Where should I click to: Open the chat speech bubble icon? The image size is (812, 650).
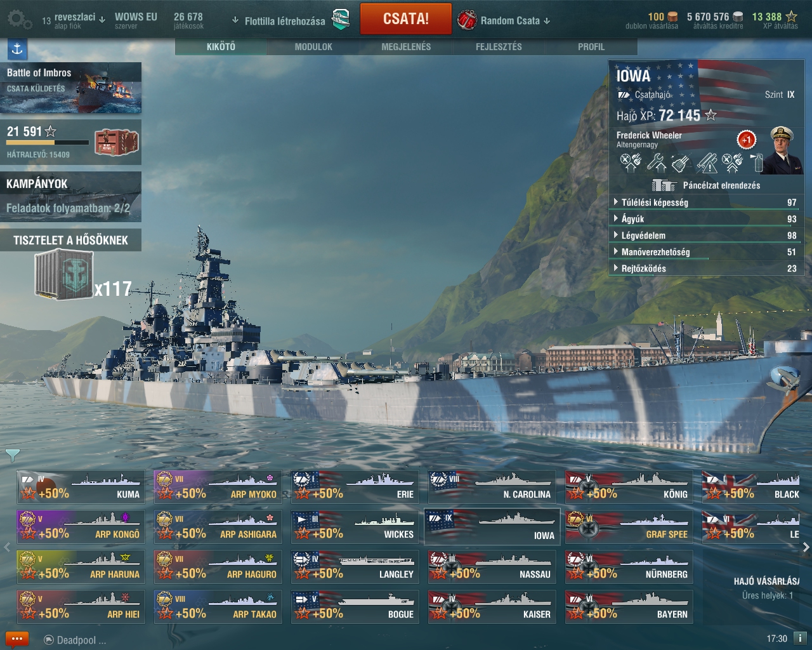[17, 639]
